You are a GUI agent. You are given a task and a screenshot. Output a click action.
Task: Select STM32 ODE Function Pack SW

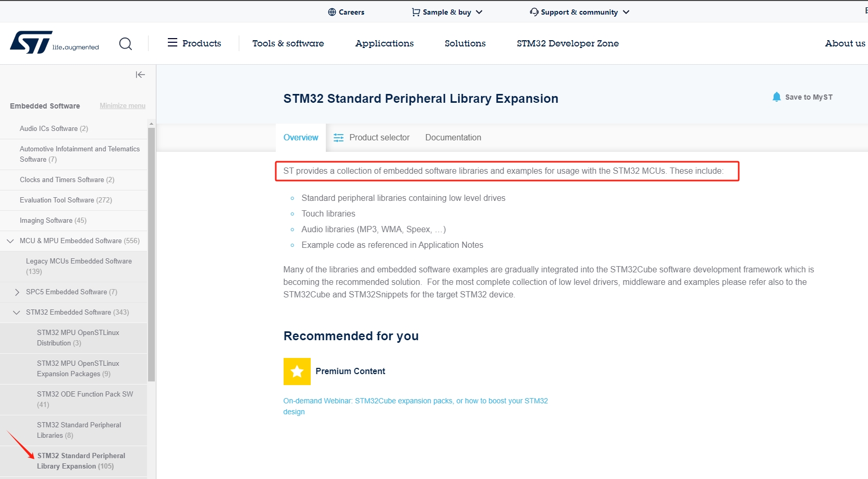tap(85, 399)
